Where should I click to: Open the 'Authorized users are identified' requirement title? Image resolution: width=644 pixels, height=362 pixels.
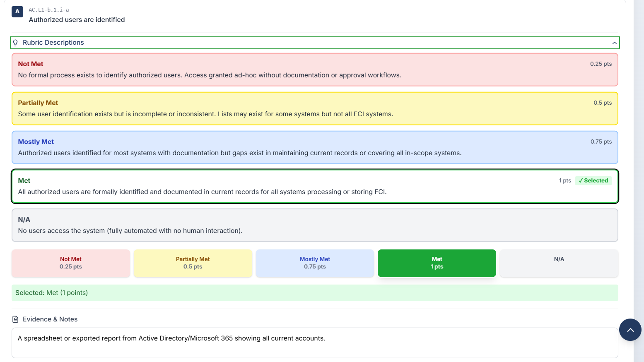pyautogui.click(x=77, y=19)
